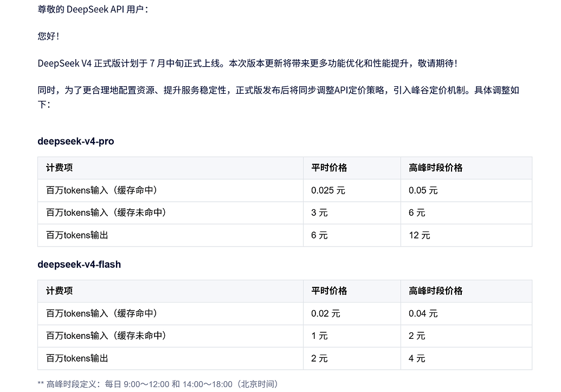Click 缓存未命中 input row label in pro table
This screenshot has height=392, width=561.
(106, 213)
